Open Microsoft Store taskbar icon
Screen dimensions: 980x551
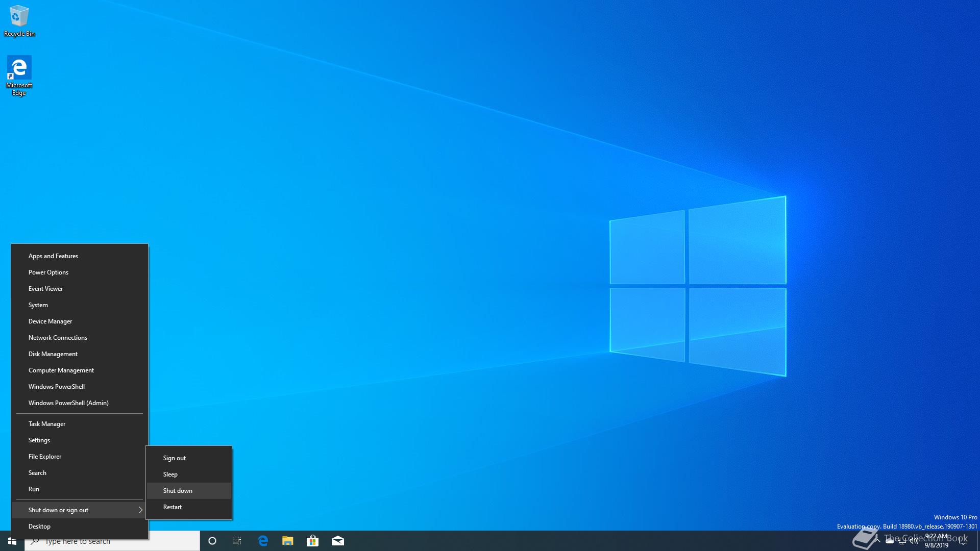312,541
